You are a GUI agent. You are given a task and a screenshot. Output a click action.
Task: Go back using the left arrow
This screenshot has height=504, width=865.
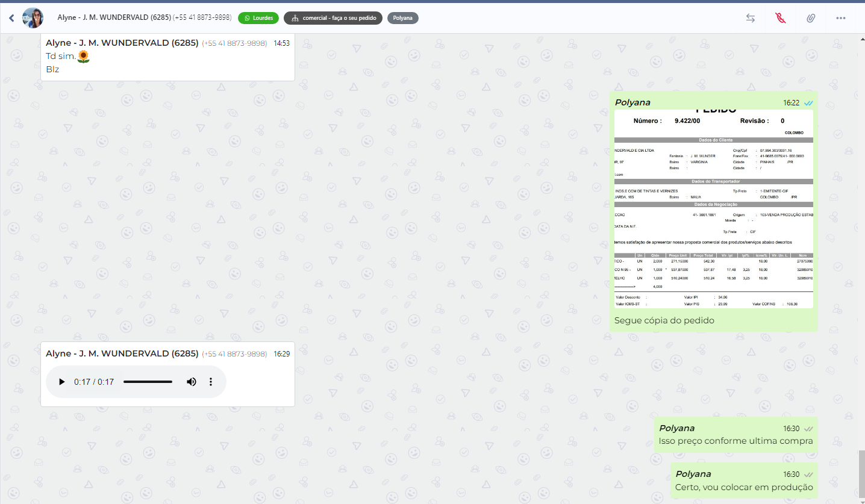tap(11, 18)
